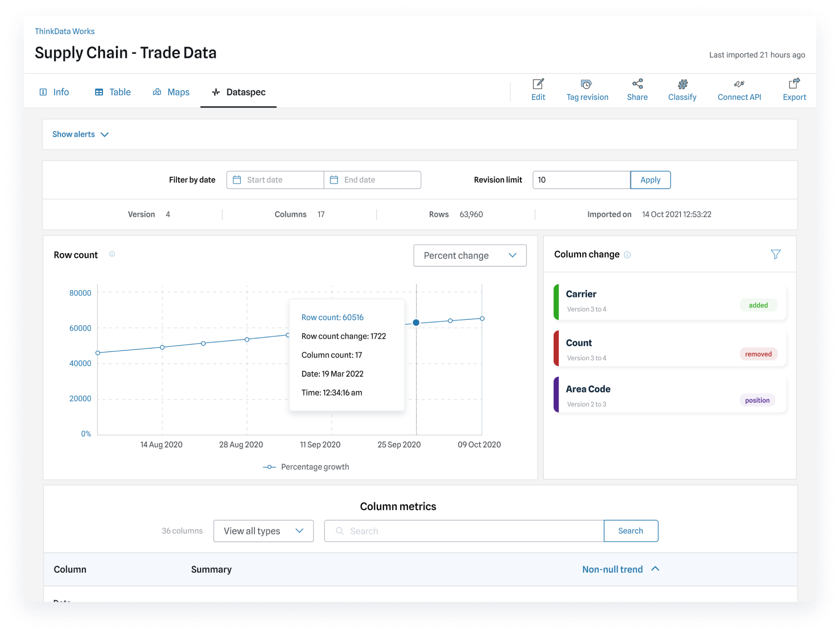
Task: Click the '36 columns' label
Action: click(182, 531)
